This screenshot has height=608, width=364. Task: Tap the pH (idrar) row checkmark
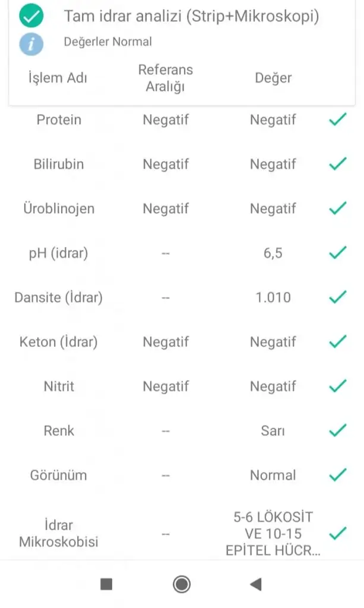[x=337, y=254]
